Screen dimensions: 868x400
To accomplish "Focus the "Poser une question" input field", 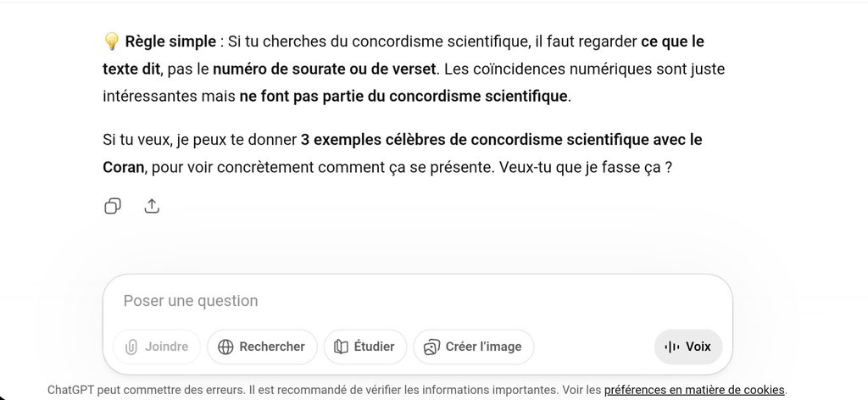I will click(x=415, y=301).
